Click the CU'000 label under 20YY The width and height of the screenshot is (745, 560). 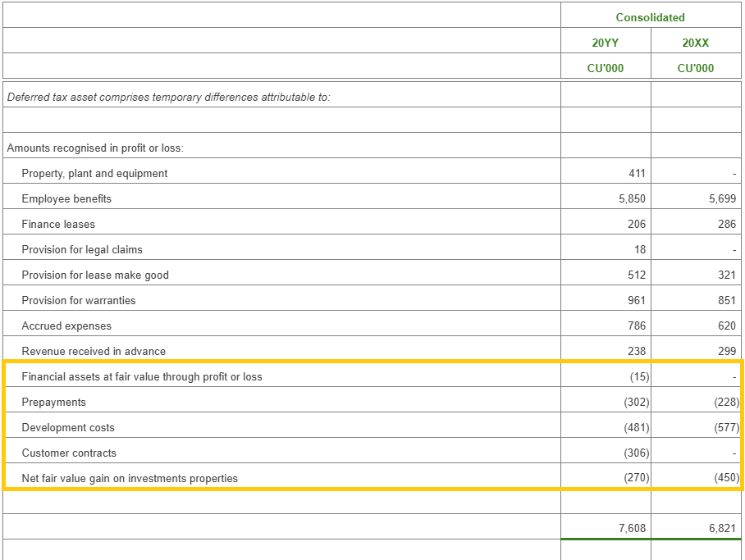pos(606,66)
